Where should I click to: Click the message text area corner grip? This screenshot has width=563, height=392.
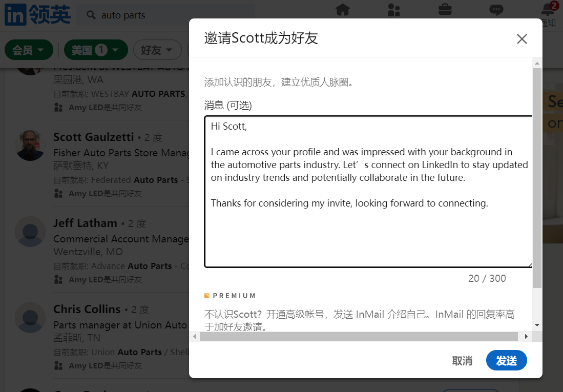pyautogui.click(x=530, y=265)
